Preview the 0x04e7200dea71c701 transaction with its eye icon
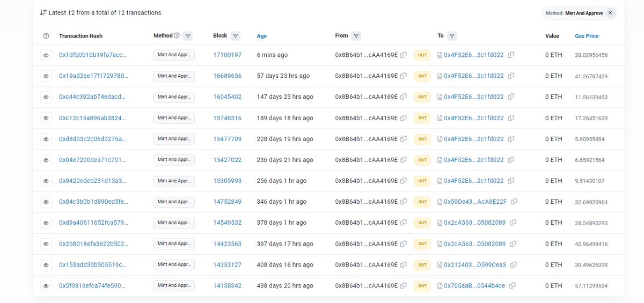The width and height of the screenshot is (644, 303). pos(46,160)
